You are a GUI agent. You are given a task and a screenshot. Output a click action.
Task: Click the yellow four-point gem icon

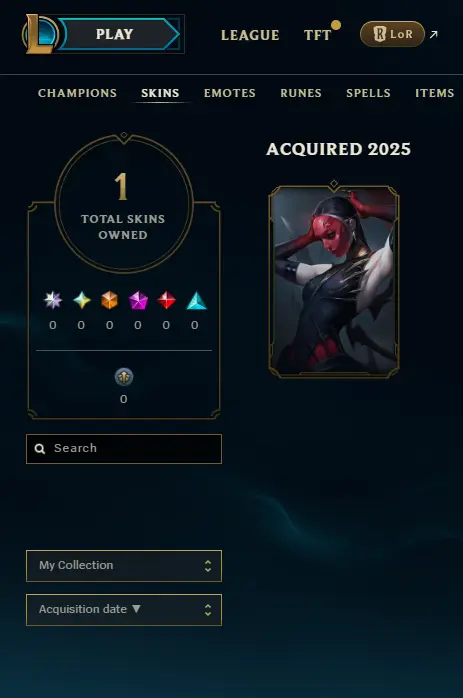point(81,300)
